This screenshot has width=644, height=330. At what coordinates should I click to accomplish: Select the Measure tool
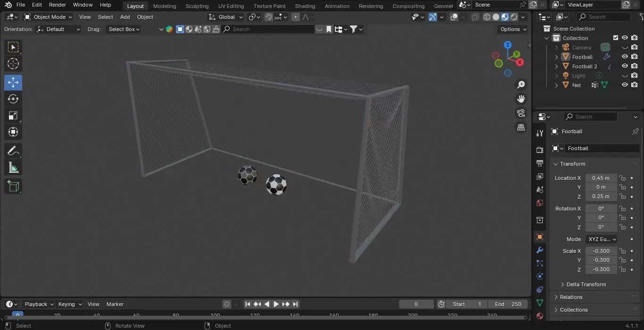(13, 167)
